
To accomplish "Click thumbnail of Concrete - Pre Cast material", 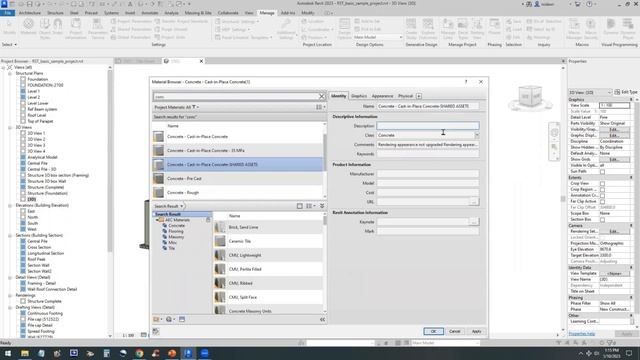I will tap(158, 178).
